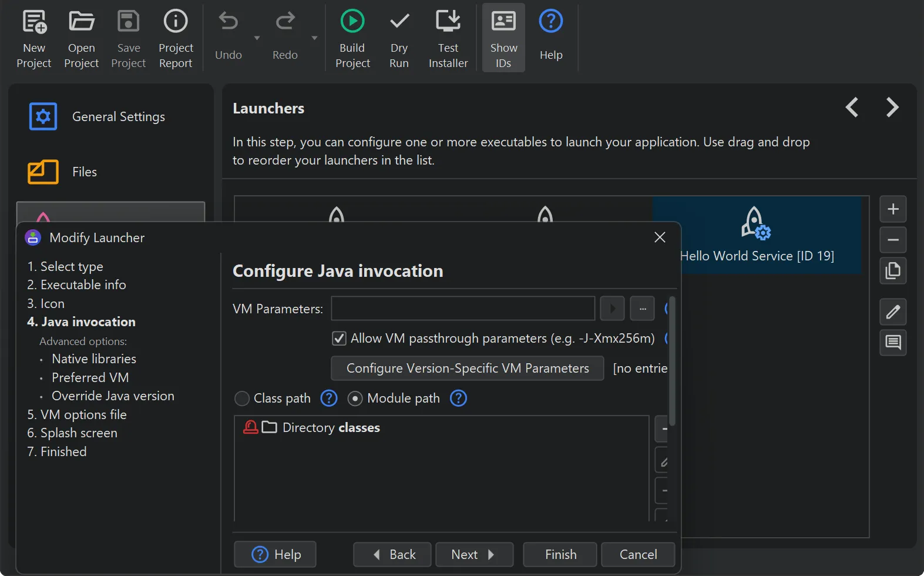Click the Save Project toolbar icon

point(128,38)
